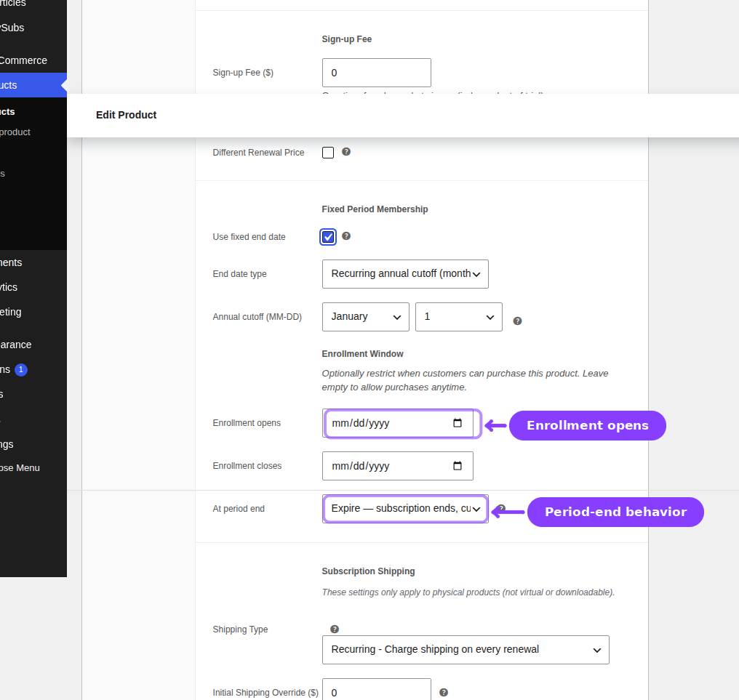This screenshot has width=739, height=700.
Task: Click the 'Edit Product' page heading
Action: 127,115
